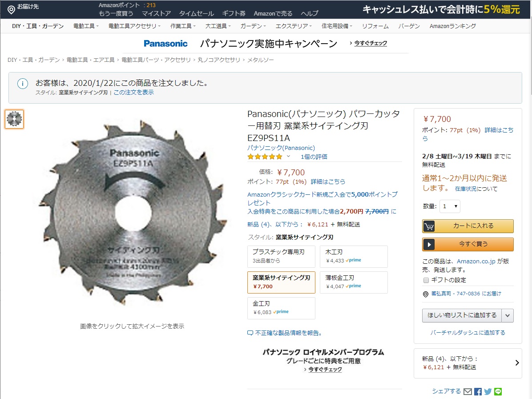The width and height of the screenshot is (532, 399).
Task: Enable the ギフトの設定 checkbox
Action: pyautogui.click(x=426, y=280)
